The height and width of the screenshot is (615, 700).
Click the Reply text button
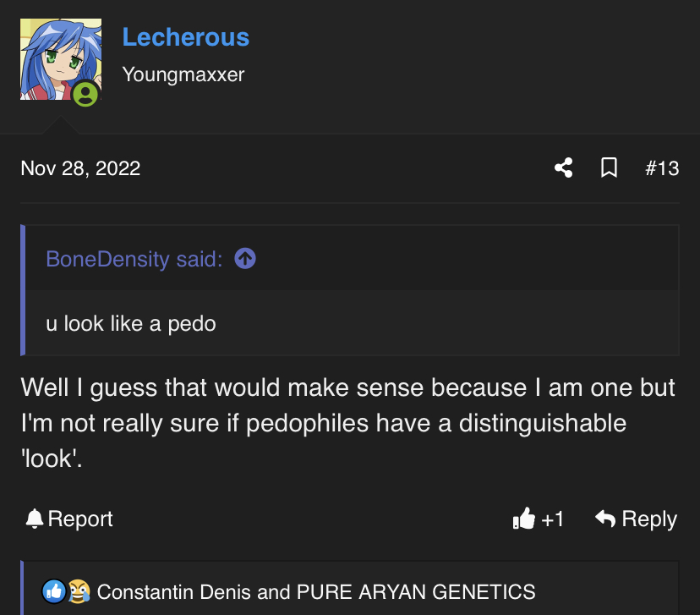[649, 519]
